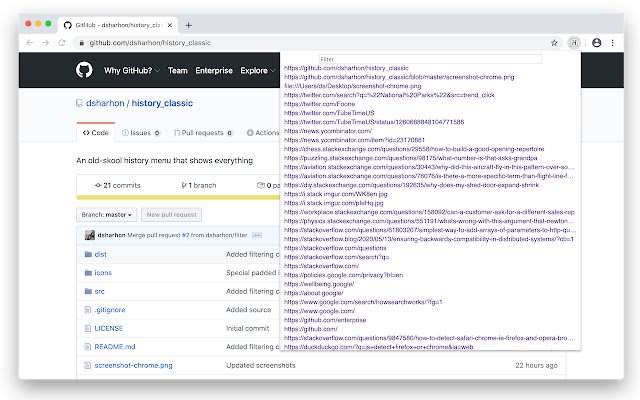Switch to the Actions tab
Viewport: 640px width, 400px height.
coord(263,133)
